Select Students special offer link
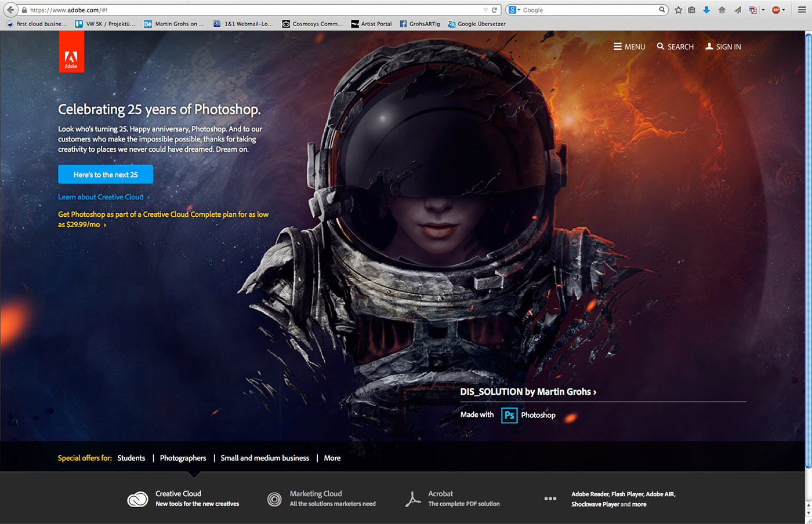The width and height of the screenshot is (812, 524). coord(131,458)
